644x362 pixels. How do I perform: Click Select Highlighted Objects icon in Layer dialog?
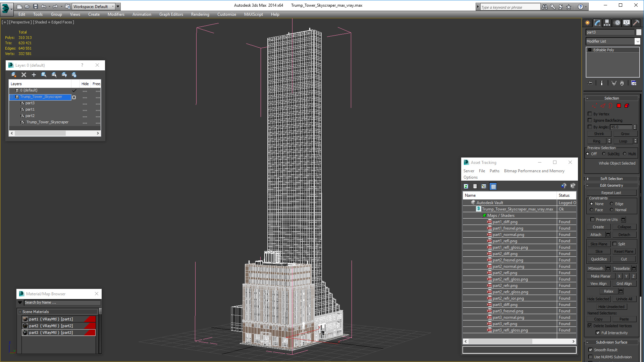(44, 75)
